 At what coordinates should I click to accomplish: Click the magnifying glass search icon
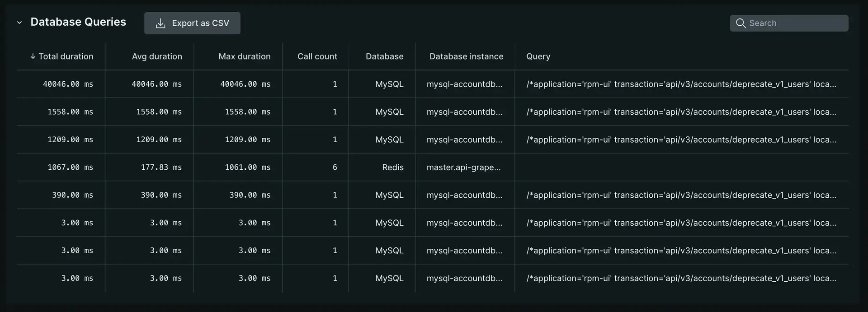coord(741,23)
